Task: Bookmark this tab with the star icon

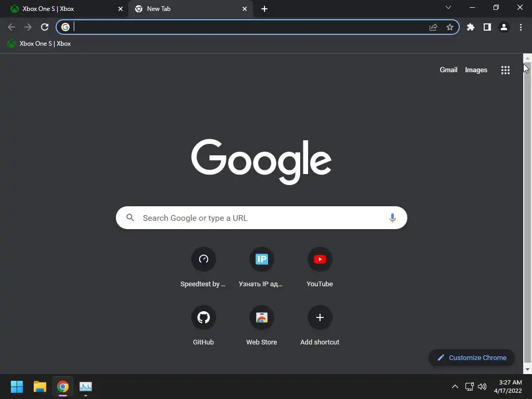Action: click(x=450, y=27)
